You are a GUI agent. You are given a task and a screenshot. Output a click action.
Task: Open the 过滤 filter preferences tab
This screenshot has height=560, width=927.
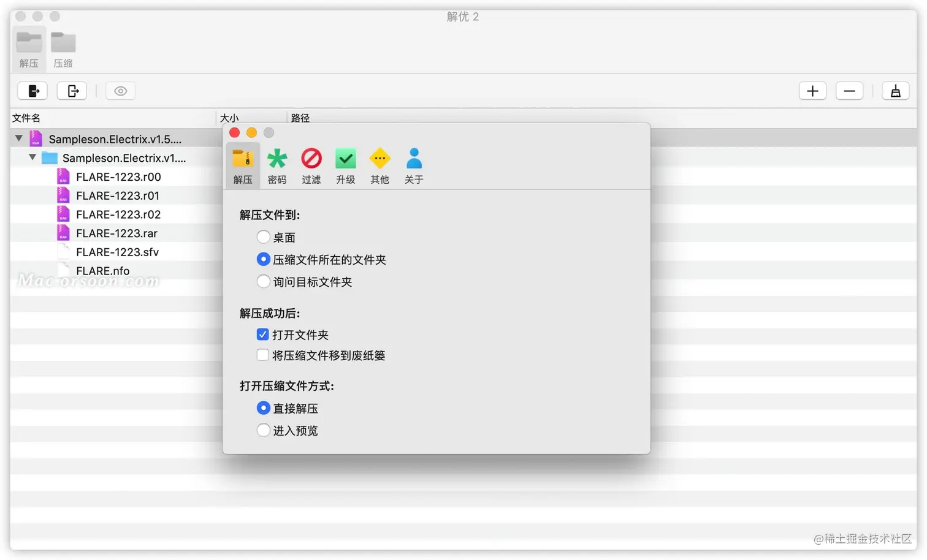click(311, 165)
